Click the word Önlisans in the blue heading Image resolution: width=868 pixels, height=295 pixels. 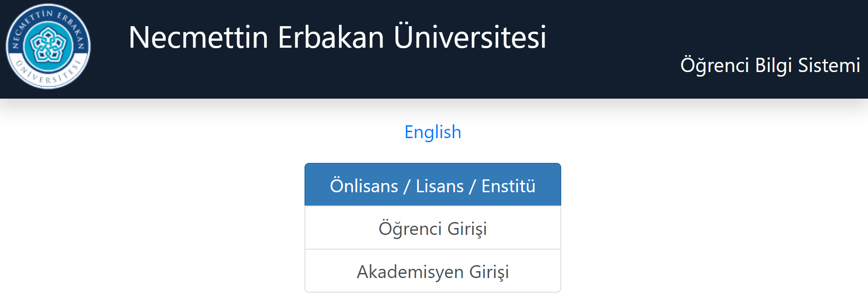click(x=364, y=186)
